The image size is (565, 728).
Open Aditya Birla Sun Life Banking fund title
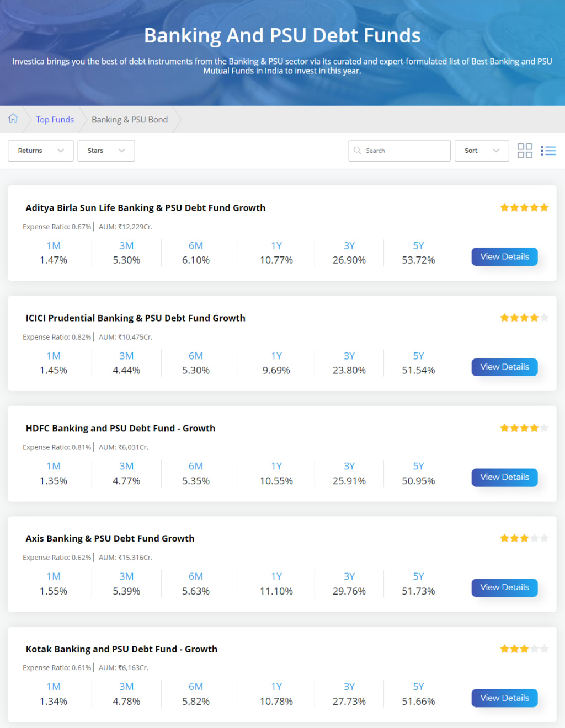[x=146, y=208]
